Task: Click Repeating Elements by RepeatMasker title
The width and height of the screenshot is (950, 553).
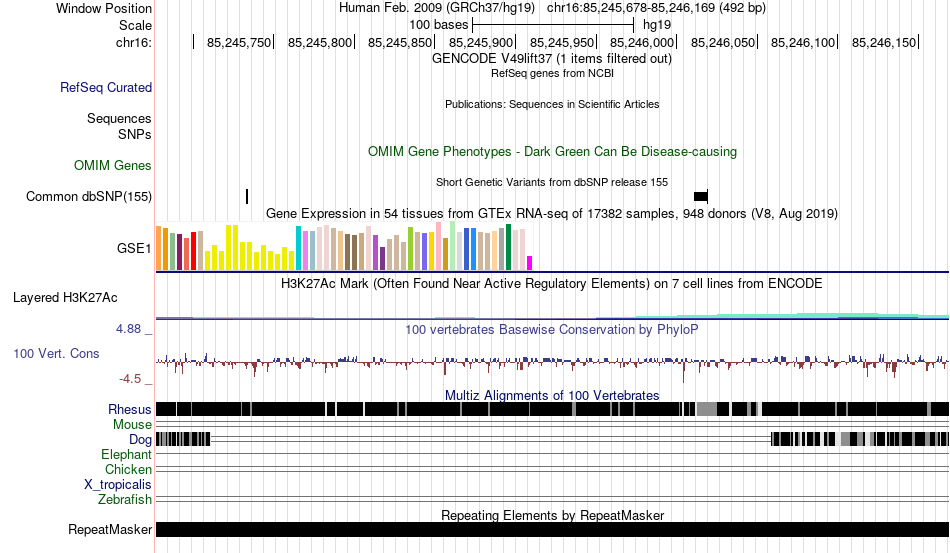Action: [552, 515]
